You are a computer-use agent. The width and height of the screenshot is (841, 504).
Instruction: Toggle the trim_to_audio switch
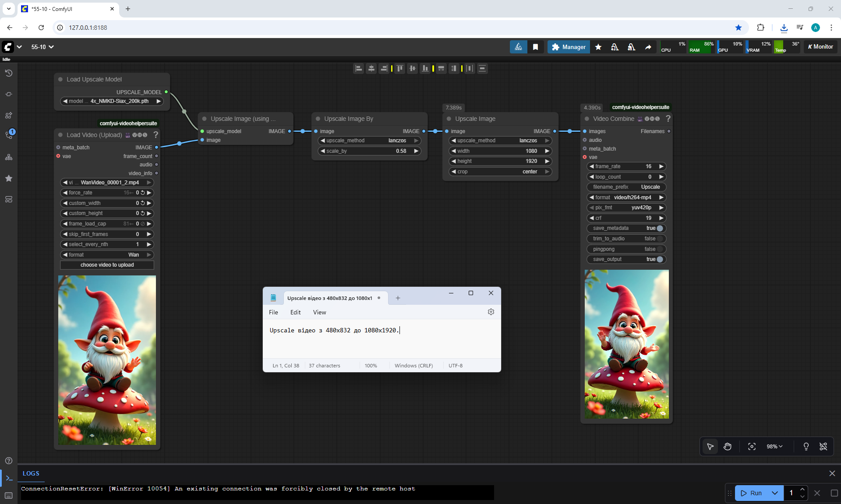(660, 239)
